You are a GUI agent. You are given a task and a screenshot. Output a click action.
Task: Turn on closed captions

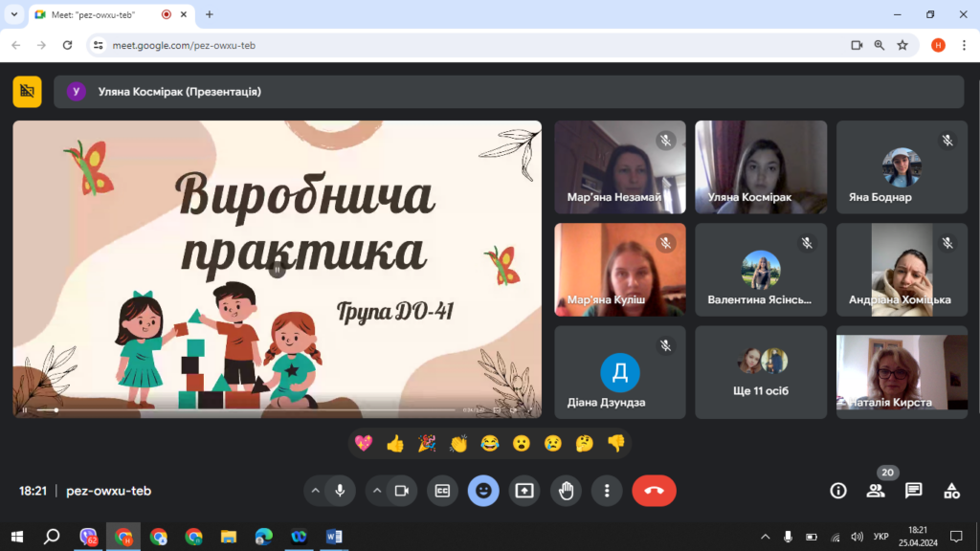click(x=442, y=491)
